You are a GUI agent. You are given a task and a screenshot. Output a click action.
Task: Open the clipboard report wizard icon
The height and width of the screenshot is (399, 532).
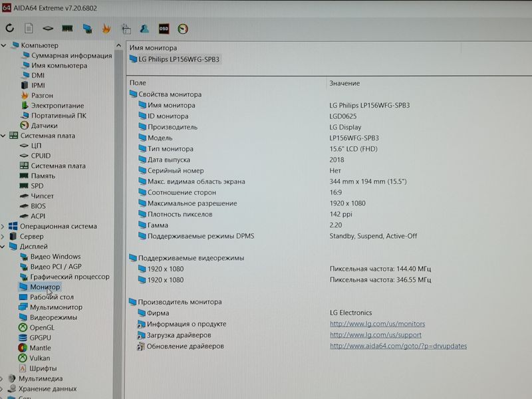(x=126, y=29)
